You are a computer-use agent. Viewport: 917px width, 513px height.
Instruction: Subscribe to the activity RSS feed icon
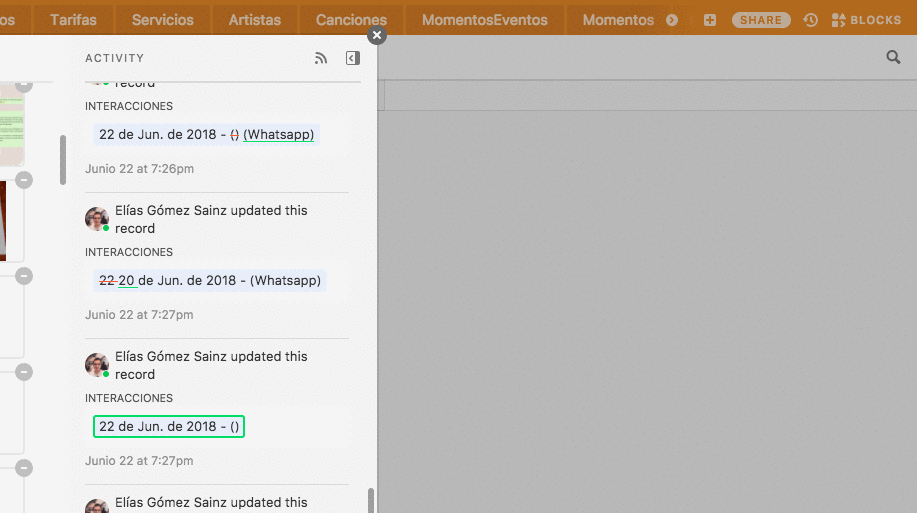320,58
